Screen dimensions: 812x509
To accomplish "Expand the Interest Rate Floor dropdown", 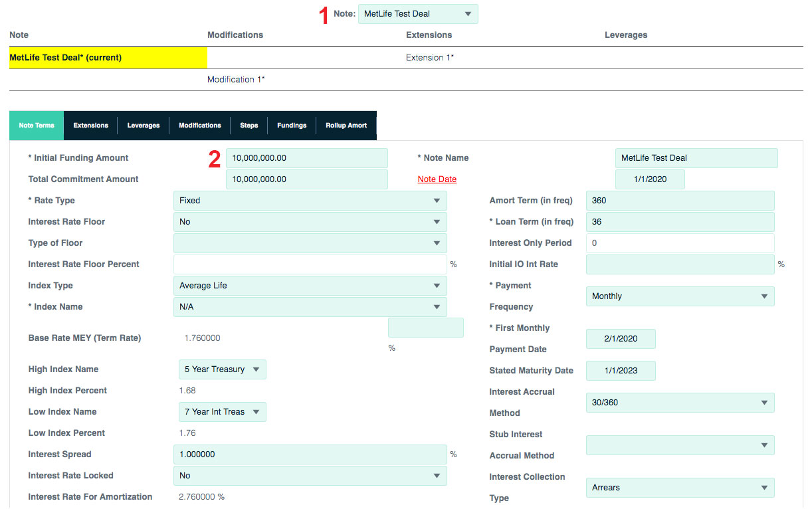I will coord(310,222).
